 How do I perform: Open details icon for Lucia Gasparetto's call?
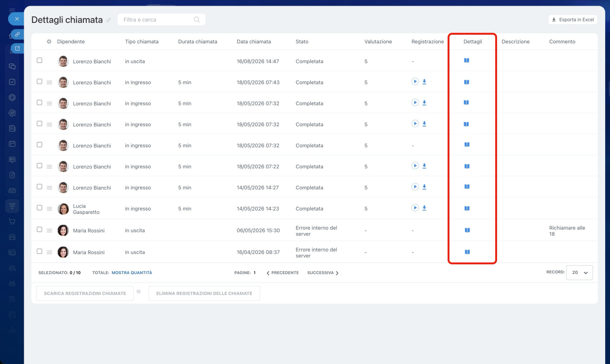pyautogui.click(x=467, y=208)
